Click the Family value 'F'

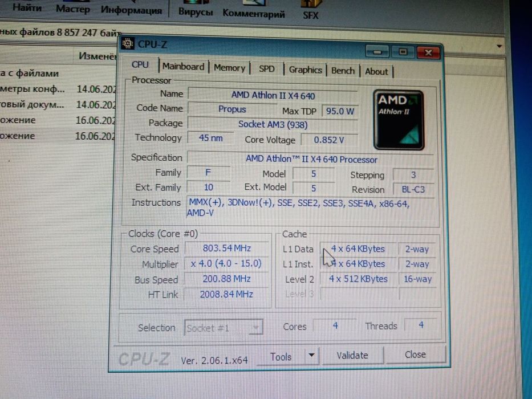(208, 172)
